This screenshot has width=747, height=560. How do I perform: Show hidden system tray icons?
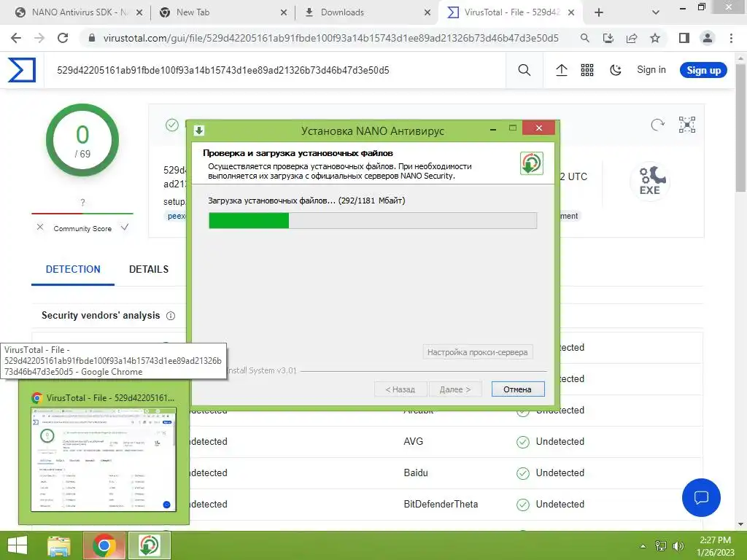click(643, 546)
